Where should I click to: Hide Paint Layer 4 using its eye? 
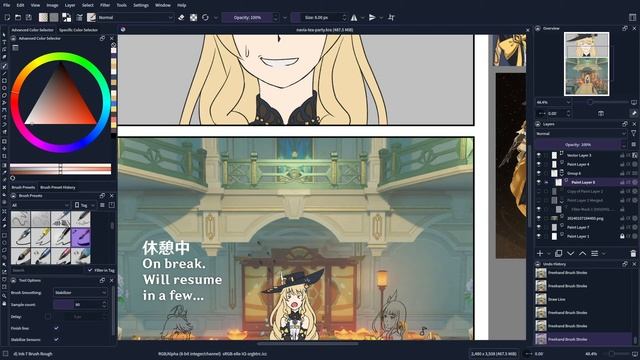(539, 164)
